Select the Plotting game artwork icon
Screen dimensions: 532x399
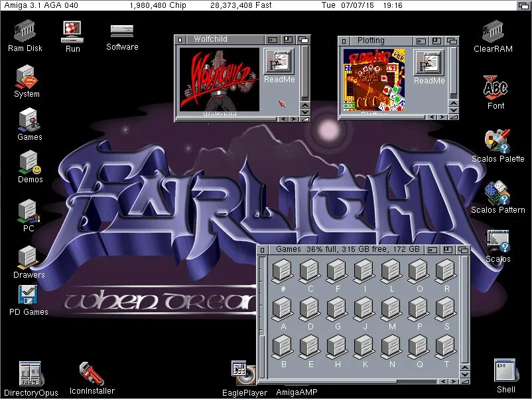tap(374, 80)
